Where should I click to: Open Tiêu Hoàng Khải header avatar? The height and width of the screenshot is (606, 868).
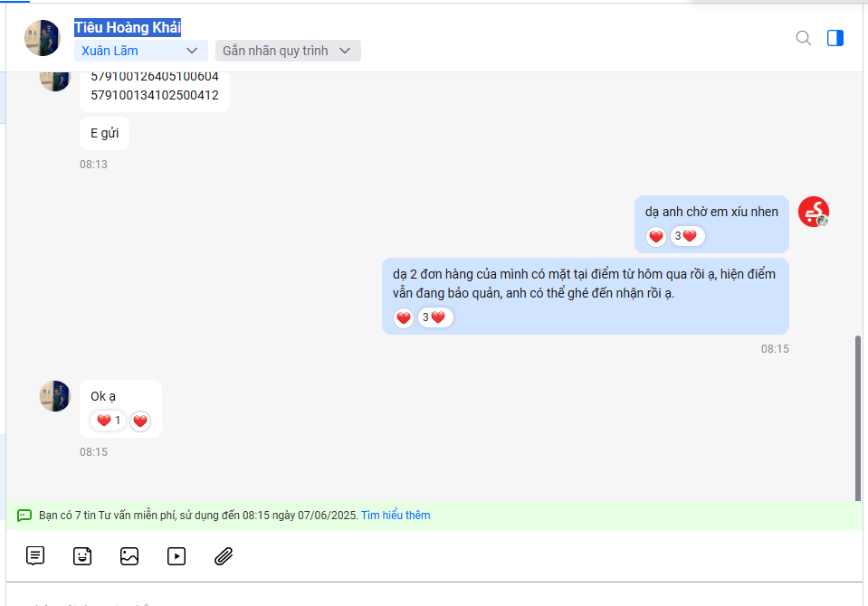(43, 38)
